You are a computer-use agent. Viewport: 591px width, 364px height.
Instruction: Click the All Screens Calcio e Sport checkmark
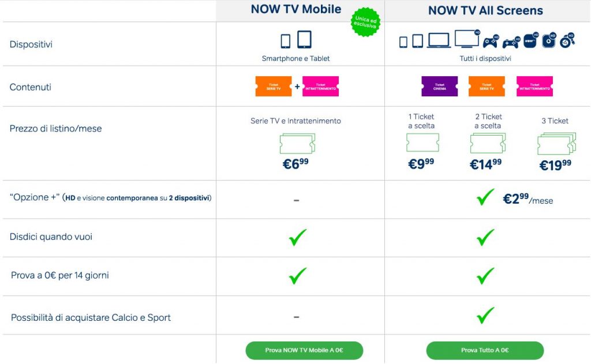(x=485, y=315)
